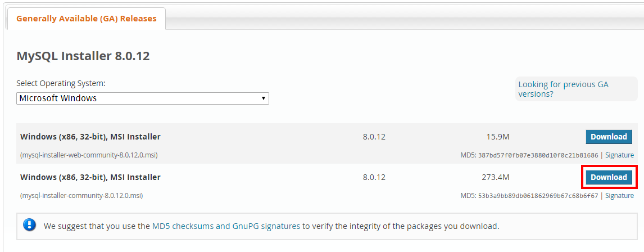The width and height of the screenshot is (644, 252).
Task: Open the 'Looking for previous GA versions?' link
Action: (x=563, y=89)
